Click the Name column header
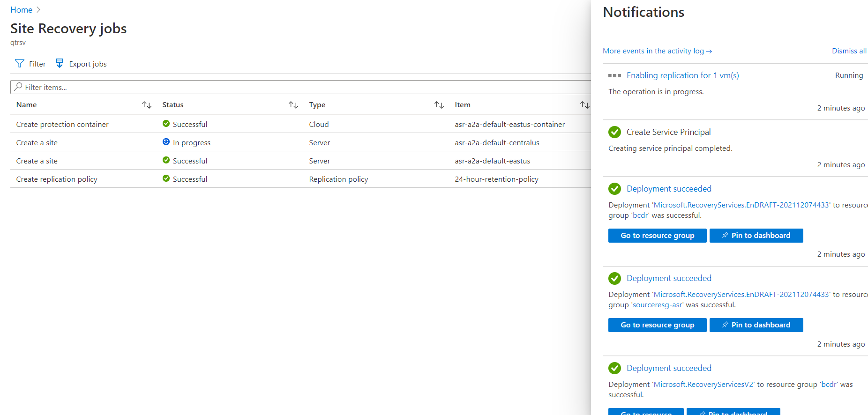This screenshot has height=415, width=868. click(x=26, y=105)
